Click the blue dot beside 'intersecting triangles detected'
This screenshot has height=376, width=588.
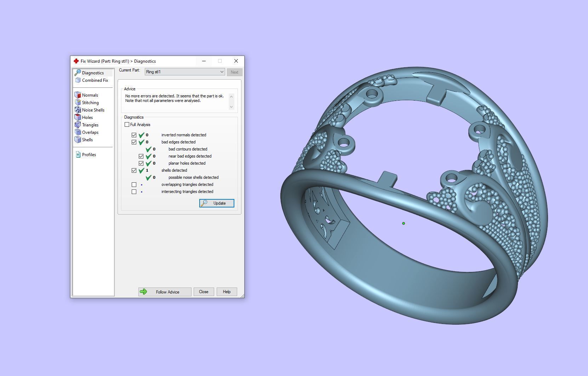tap(142, 192)
